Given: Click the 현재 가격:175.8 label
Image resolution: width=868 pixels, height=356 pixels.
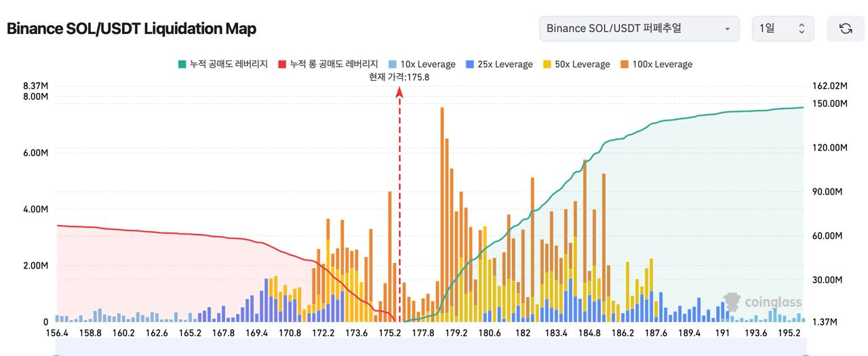Looking at the screenshot, I should 399,77.
